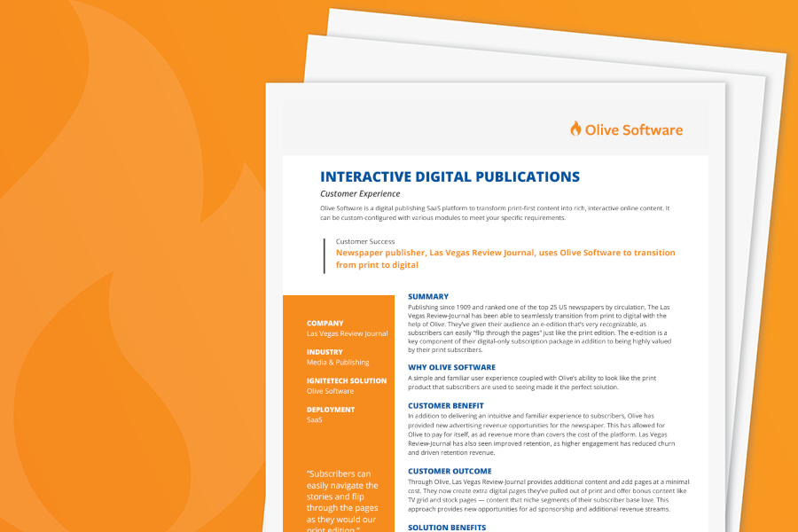Click the Olive Software flame logo icon
798x532 pixels.
(x=575, y=129)
